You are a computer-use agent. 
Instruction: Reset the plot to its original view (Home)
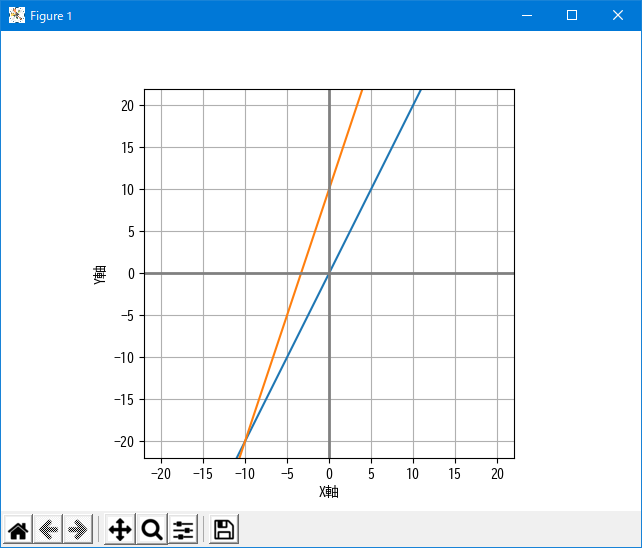point(18,530)
